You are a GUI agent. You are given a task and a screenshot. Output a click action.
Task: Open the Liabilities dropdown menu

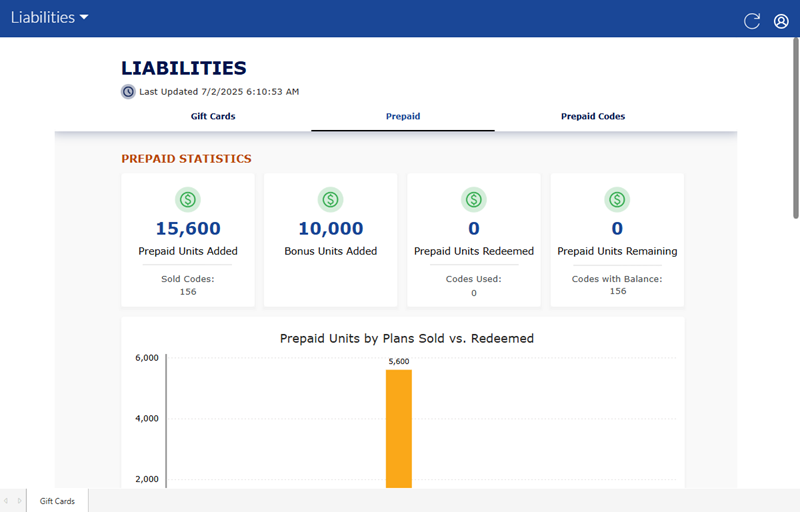point(49,17)
